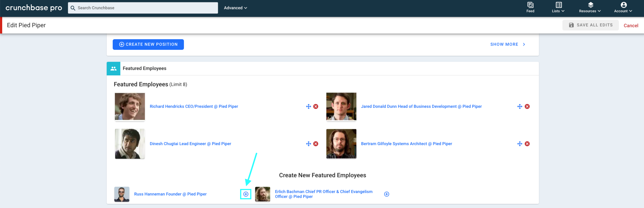
Task: Remove Bertram Gilfoyle from featured employees
Action: point(527,144)
